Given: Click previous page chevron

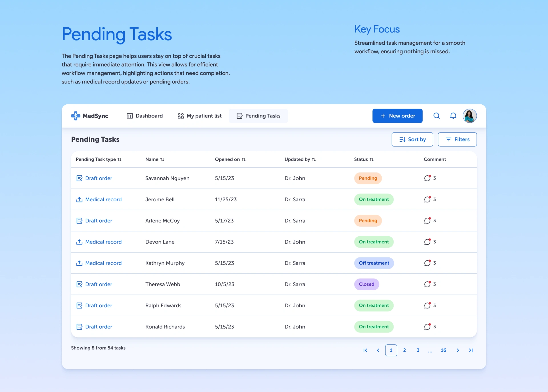Looking at the screenshot, I should point(378,350).
